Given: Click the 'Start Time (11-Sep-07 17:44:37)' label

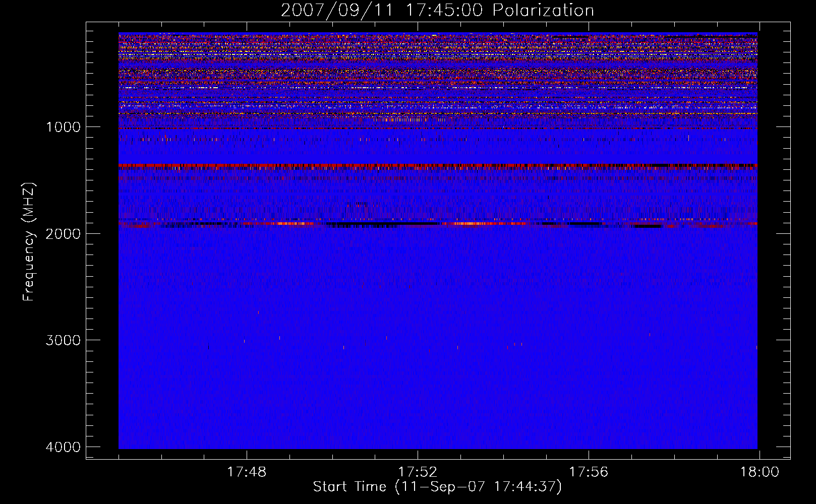Looking at the screenshot, I should 437,487.
